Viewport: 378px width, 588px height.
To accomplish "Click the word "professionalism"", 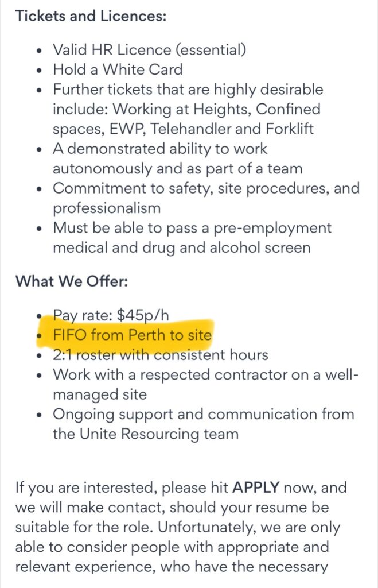I will click(107, 207).
